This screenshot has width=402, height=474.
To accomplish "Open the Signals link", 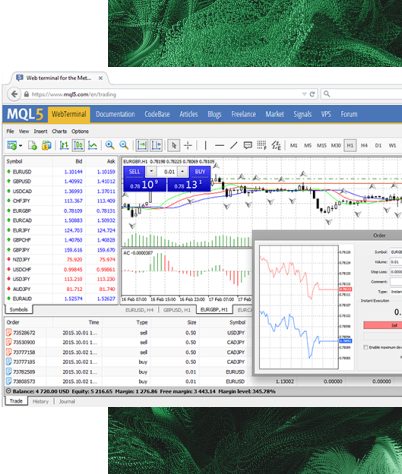I will pyautogui.click(x=303, y=114).
